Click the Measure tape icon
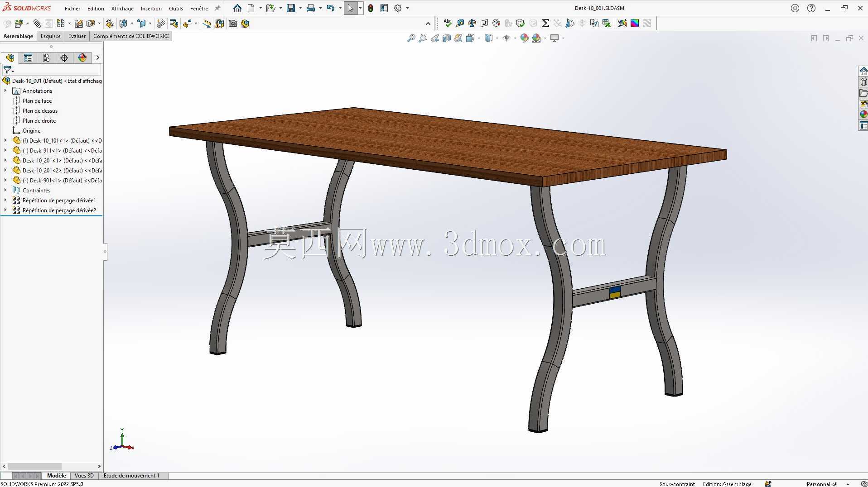868x487 pixels. pos(460,23)
